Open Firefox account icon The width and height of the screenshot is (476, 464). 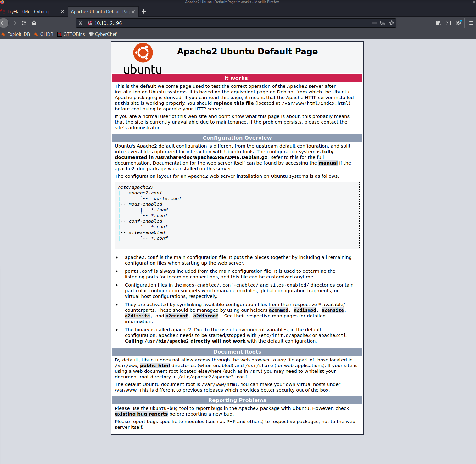click(x=459, y=23)
